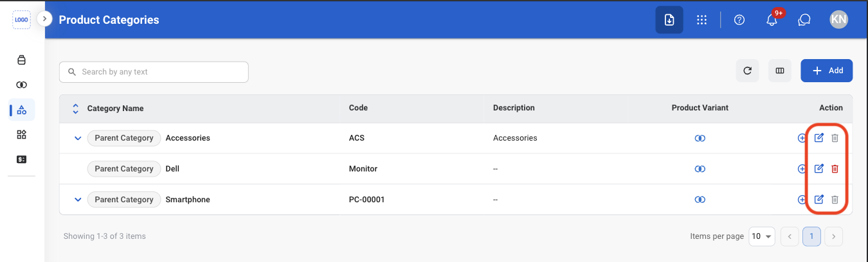Viewport: 868px width, 262px height.
Task: Open product variant icon for Accessories row
Action: (x=700, y=138)
